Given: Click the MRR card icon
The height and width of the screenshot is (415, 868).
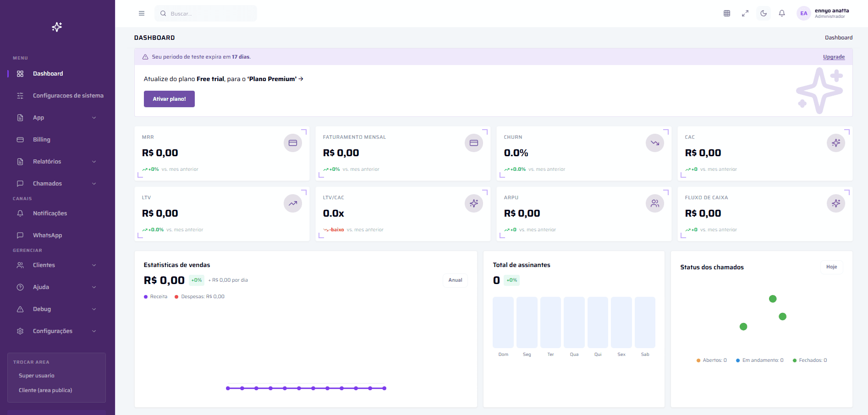Looking at the screenshot, I should 292,143.
